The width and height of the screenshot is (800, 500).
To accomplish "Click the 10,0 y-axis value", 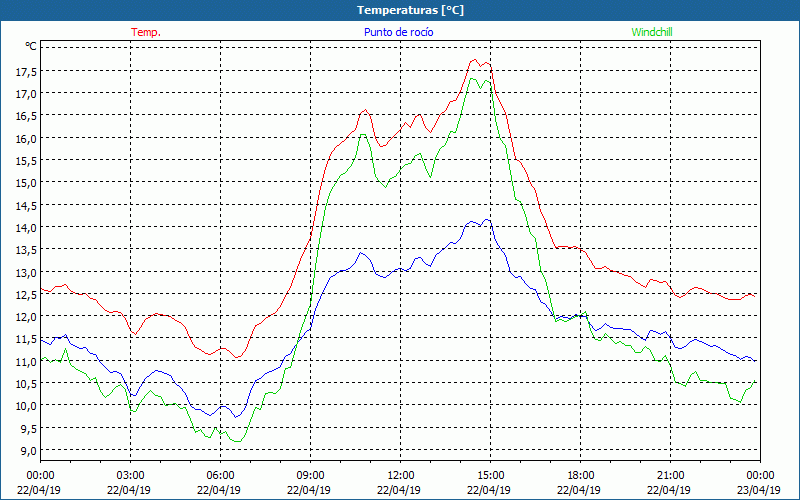I will pyautogui.click(x=27, y=406).
